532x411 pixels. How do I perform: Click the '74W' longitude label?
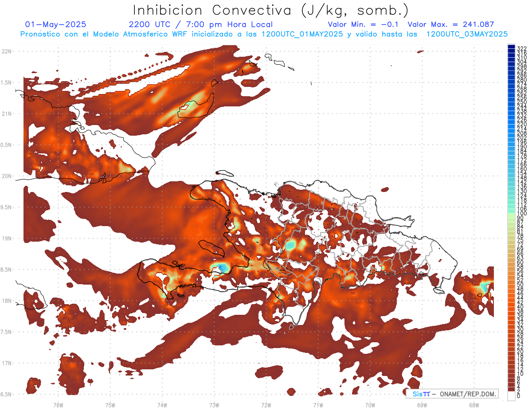click(162, 405)
